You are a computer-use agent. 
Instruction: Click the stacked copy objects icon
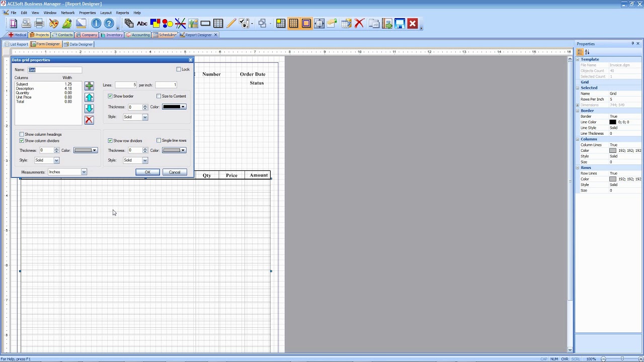click(x=129, y=23)
